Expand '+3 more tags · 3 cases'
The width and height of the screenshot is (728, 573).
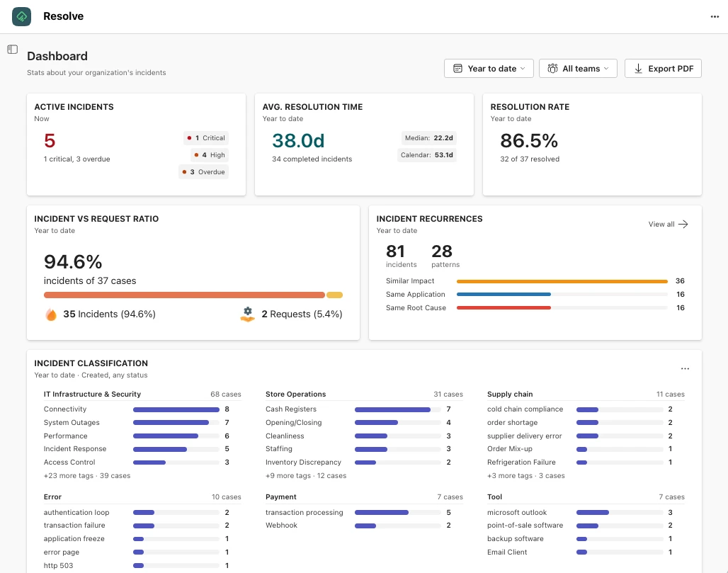(526, 475)
